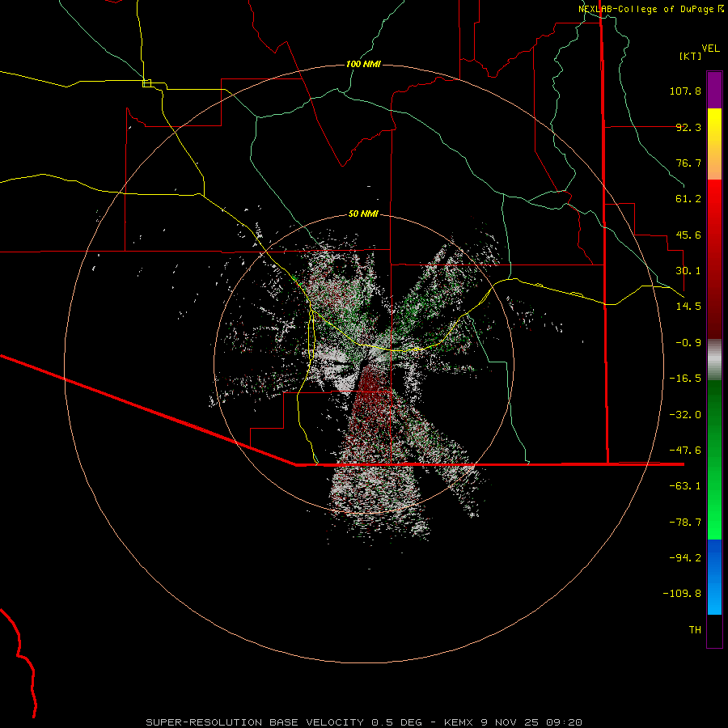Click the 107.8 velocity scale value
The image size is (728, 728).
(x=685, y=91)
